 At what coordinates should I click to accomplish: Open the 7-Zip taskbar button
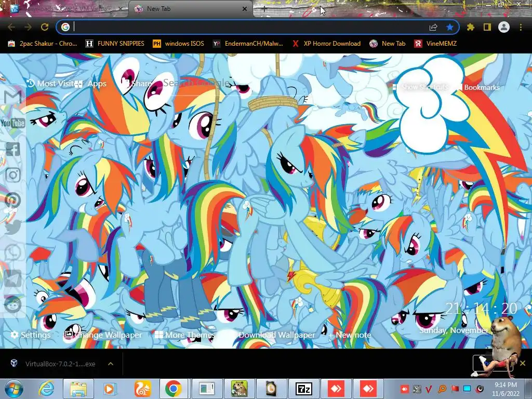[304, 389]
